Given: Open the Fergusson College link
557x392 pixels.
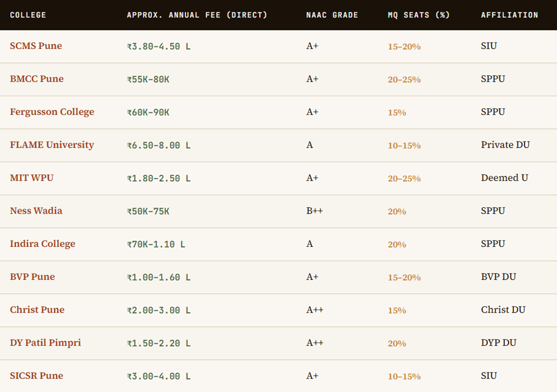Looking at the screenshot, I should click(52, 112).
